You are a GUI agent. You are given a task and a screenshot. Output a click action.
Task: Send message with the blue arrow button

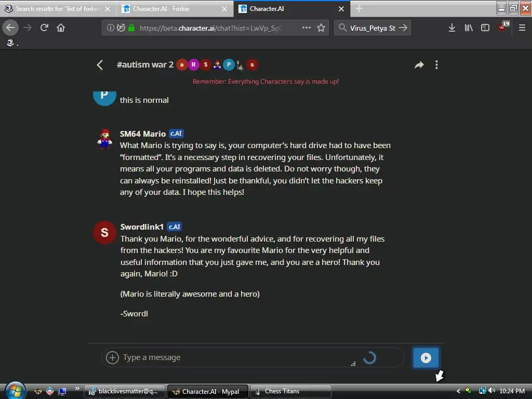[x=426, y=357]
